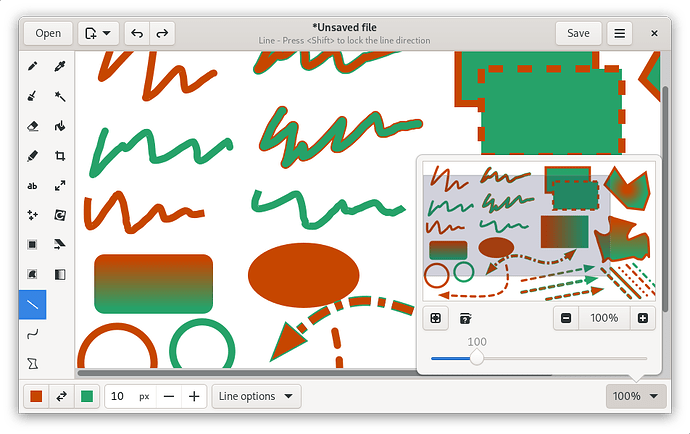Select the Text tool
Screen dimensions: 690x434
[x=33, y=186]
